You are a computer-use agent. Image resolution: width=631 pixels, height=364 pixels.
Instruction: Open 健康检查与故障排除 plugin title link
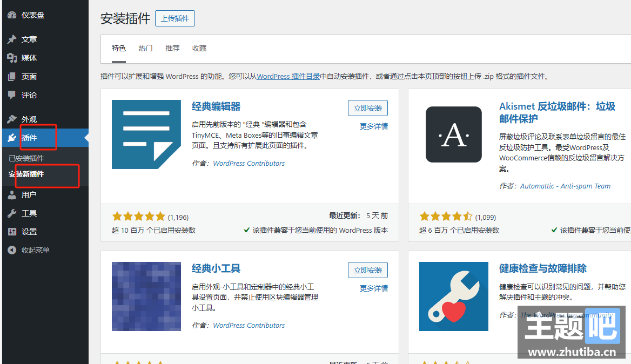point(543,268)
